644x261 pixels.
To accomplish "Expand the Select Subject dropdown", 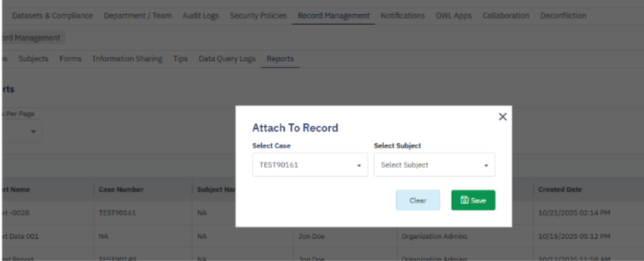I will [434, 165].
